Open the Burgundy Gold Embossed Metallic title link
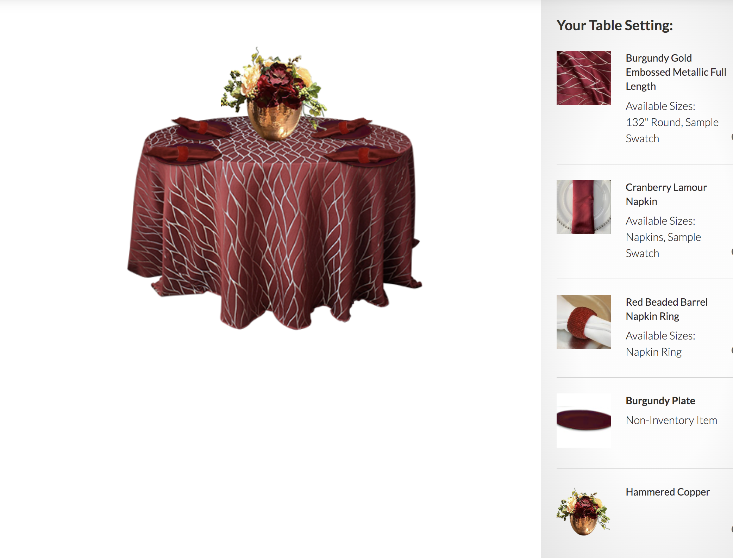This screenshot has height=560, width=733. pyautogui.click(x=676, y=72)
